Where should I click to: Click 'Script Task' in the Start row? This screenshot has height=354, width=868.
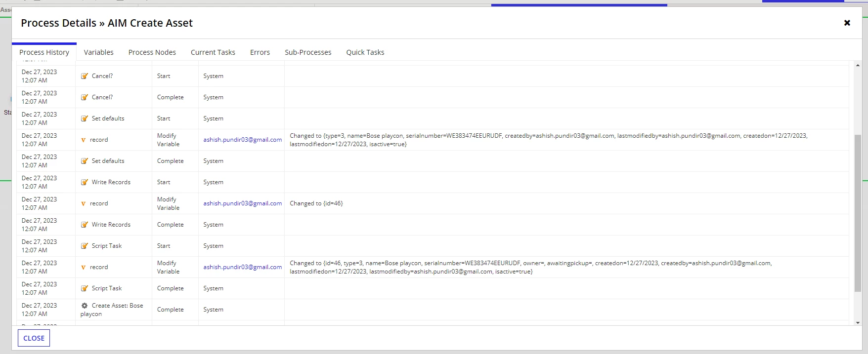tap(107, 246)
